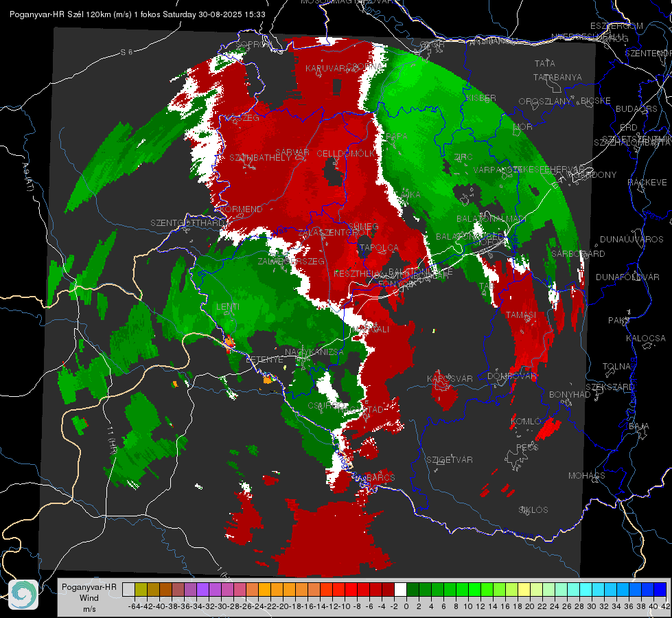Click the 'PAKS' city label

point(619,320)
